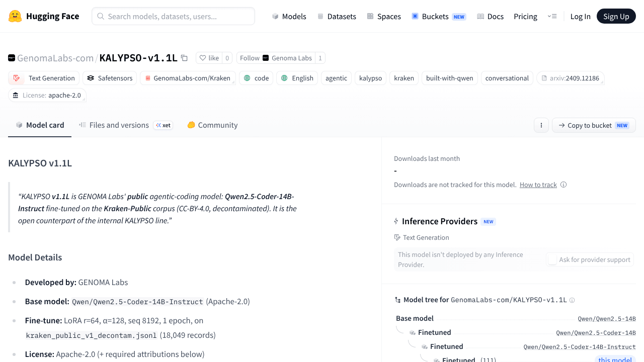644x362 pixels.
Task: Copy the model name to clipboard icon
Action: tap(184, 58)
